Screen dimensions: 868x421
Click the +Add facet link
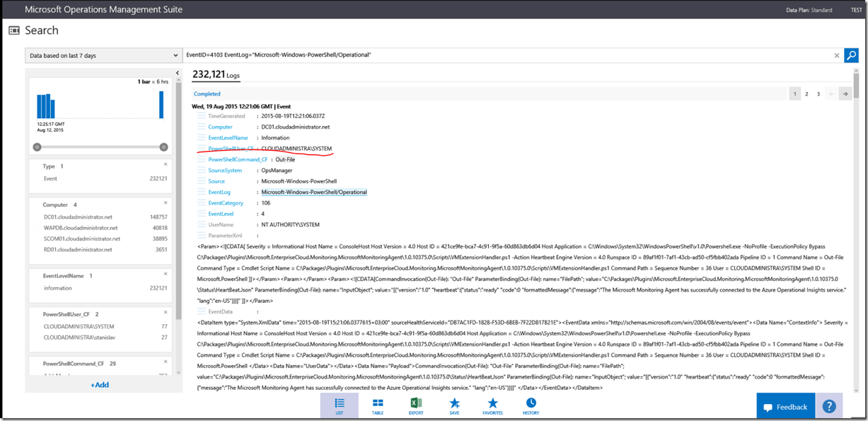point(99,385)
